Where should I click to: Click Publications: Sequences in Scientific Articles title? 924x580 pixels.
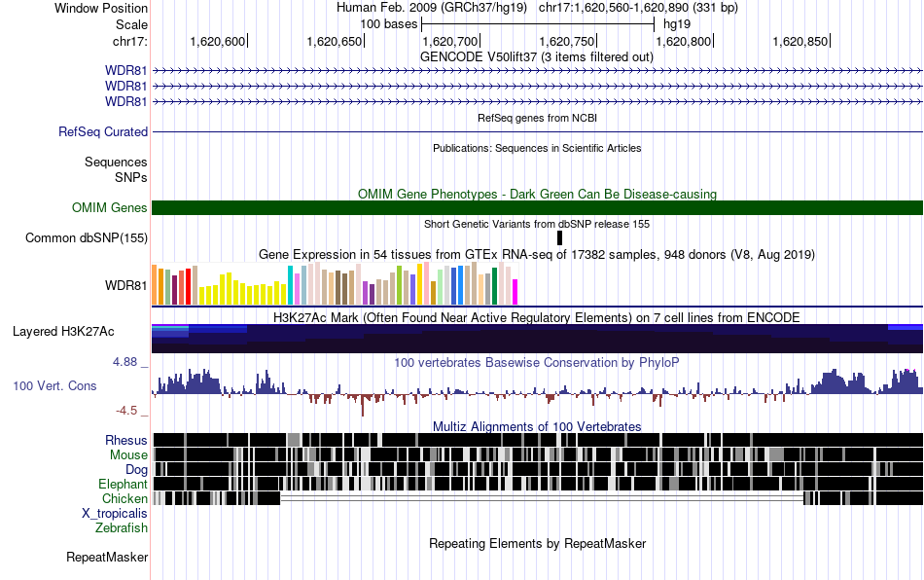537,148
